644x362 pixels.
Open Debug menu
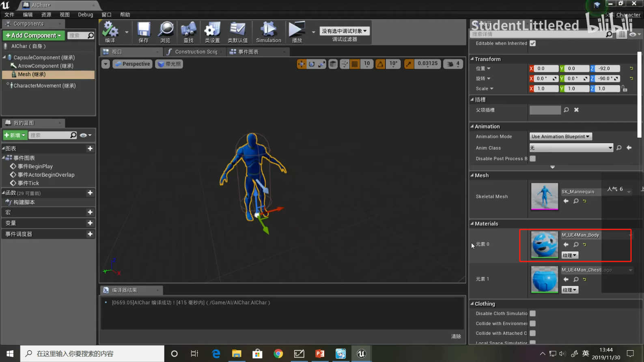click(86, 15)
